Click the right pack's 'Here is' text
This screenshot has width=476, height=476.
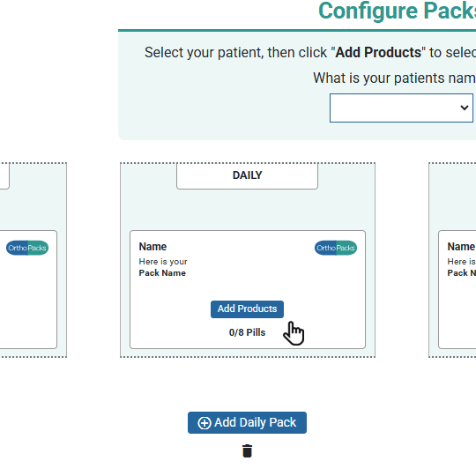click(x=461, y=262)
